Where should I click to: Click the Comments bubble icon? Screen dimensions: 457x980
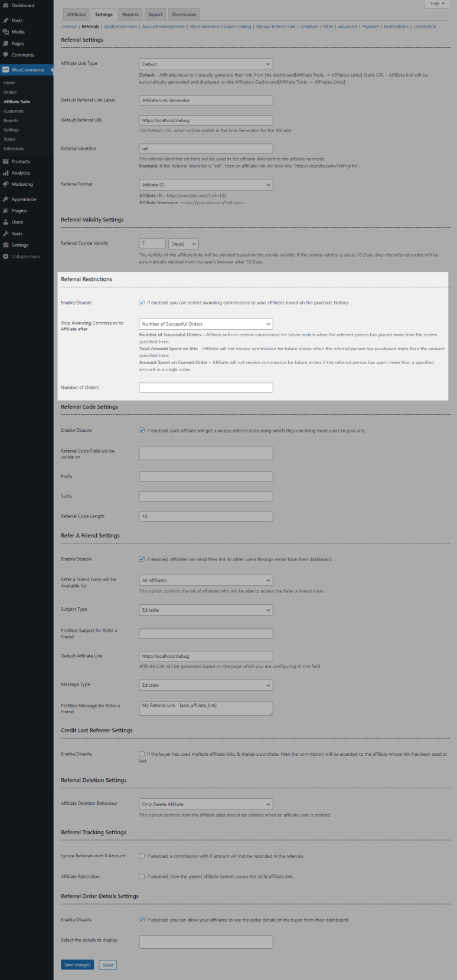[x=6, y=55]
